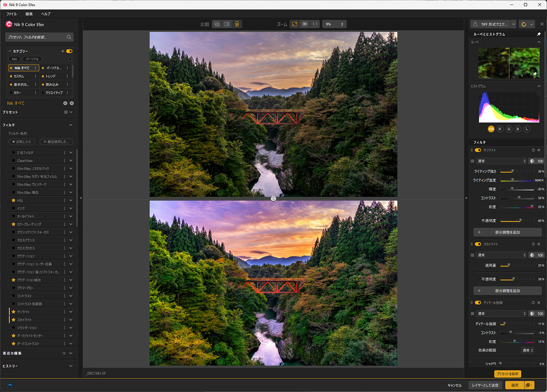Image resolution: width=547 pixels, height=392 pixels.
Task: Open the サンライト blend mode 通常 dropdown
Action: 501,161
